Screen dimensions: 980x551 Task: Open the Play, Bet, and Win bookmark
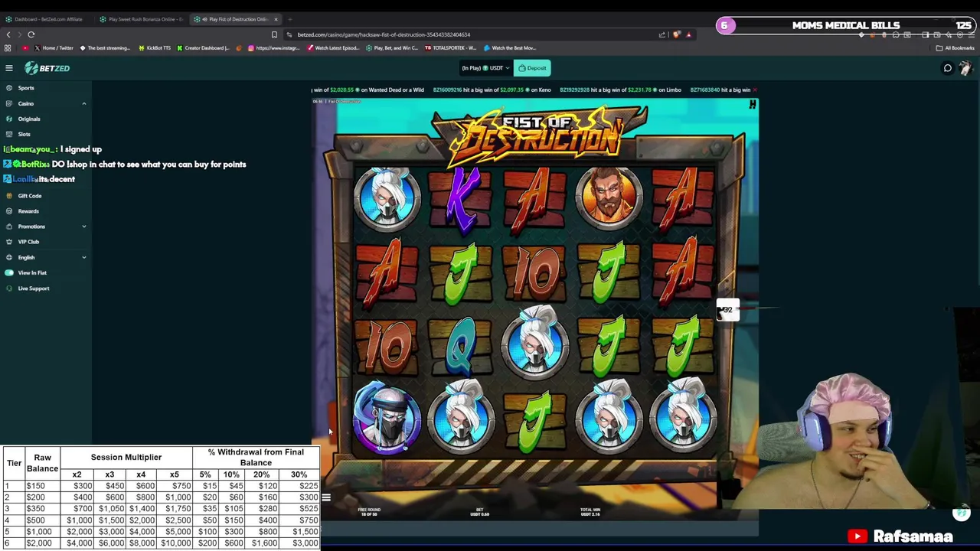[392, 48]
